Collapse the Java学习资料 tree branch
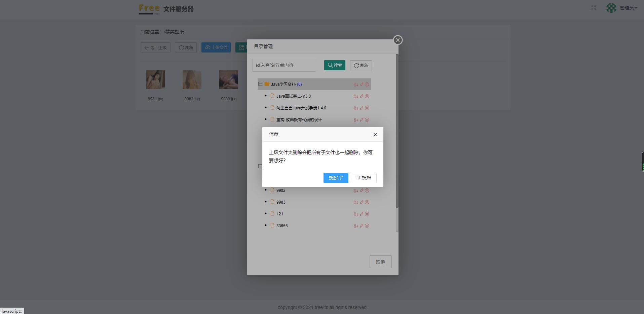This screenshot has width=644, height=314. click(x=261, y=84)
